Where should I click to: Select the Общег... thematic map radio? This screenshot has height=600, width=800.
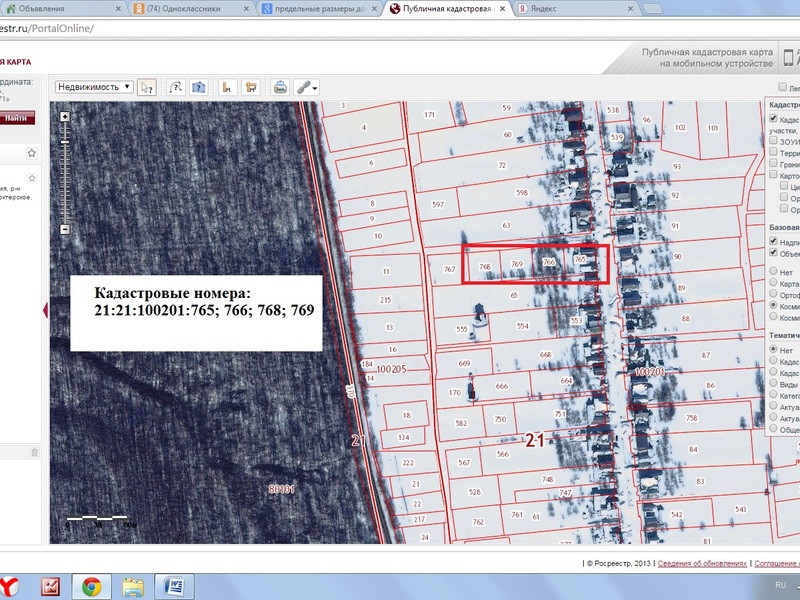(x=773, y=429)
